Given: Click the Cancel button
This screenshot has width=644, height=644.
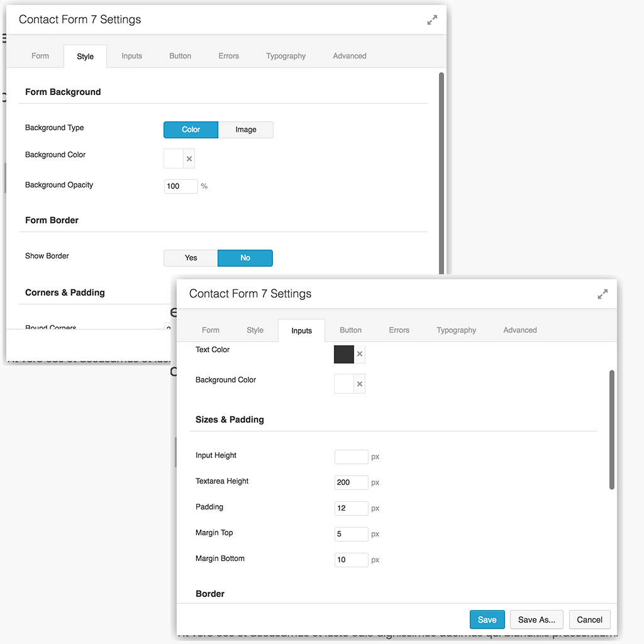Looking at the screenshot, I should pos(589,619).
